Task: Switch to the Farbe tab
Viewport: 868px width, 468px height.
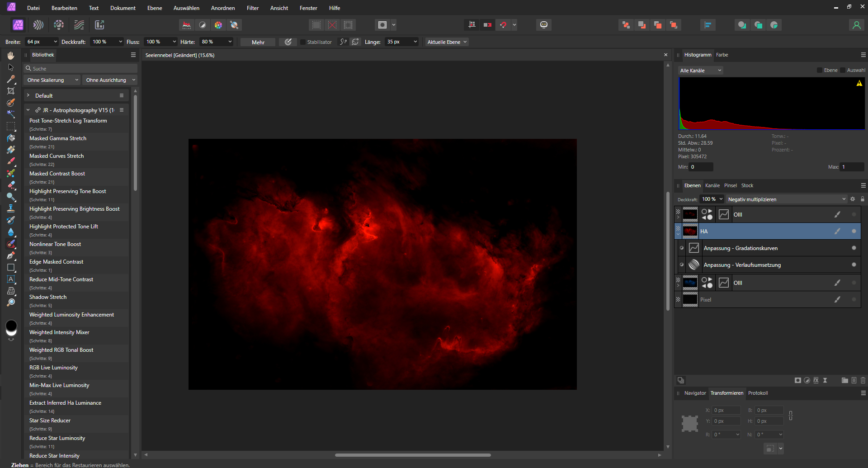Action: click(722, 55)
